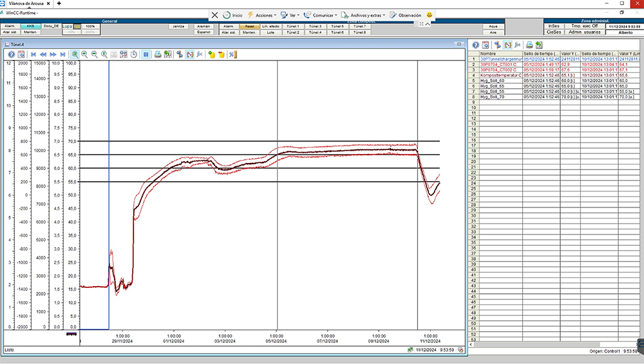Click the connect backup icon in trend toolbar
Image resolution: width=644 pixels, height=364 pixels.
coord(211,55)
